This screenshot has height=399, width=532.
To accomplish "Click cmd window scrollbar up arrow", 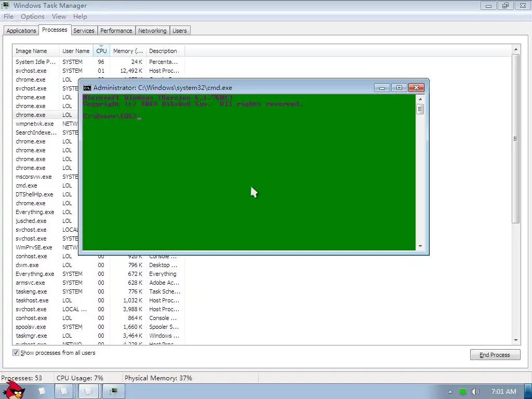I will (420, 99).
